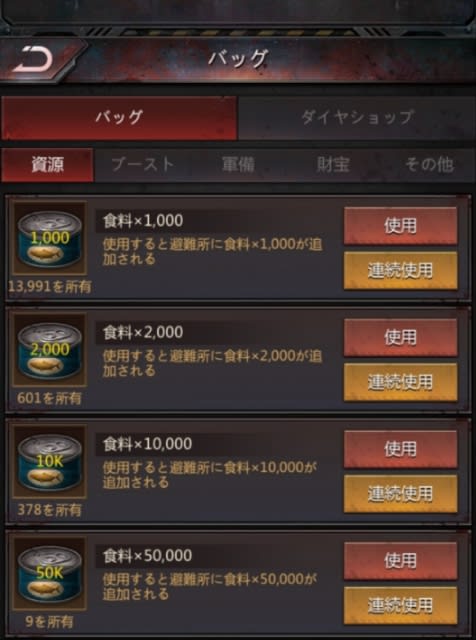This screenshot has width=476, height=640.
Task: Switch to the ダイヤショップ tab
Action: (357, 118)
